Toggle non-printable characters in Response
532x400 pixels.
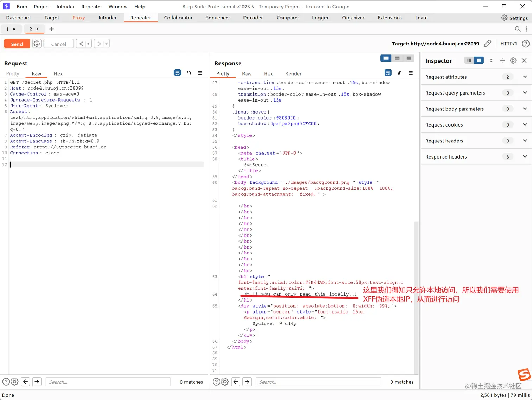click(399, 73)
